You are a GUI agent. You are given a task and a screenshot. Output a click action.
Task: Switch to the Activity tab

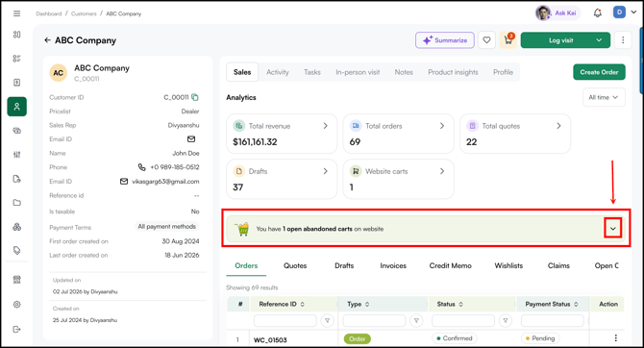tap(278, 72)
